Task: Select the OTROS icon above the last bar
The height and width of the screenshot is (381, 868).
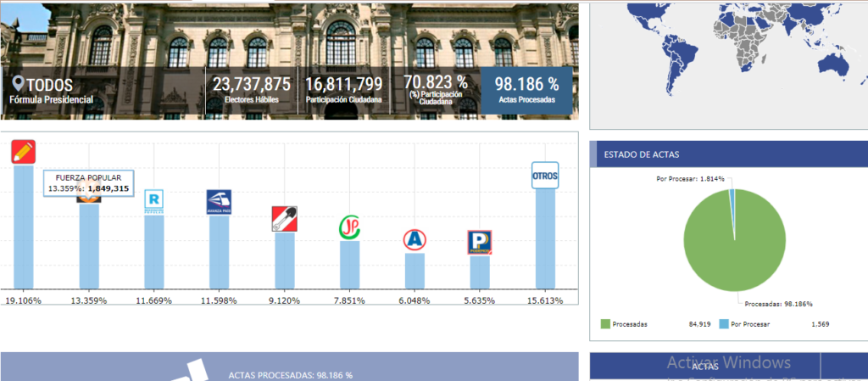Action: pyautogui.click(x=544, y=175)
